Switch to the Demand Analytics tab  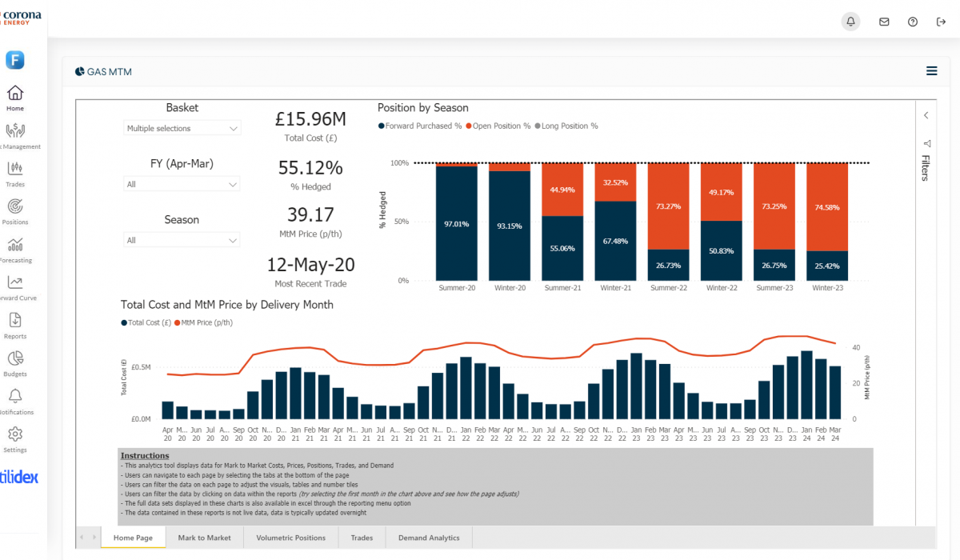pos(429,538)
